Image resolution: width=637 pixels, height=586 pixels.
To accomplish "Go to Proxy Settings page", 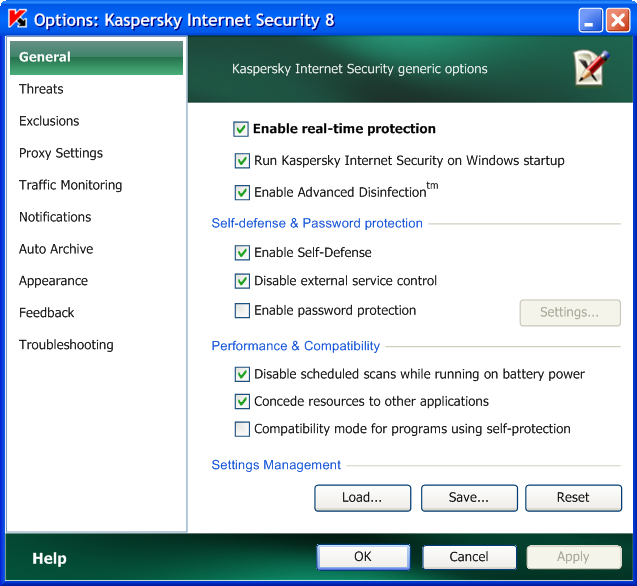I will point(61,153).
